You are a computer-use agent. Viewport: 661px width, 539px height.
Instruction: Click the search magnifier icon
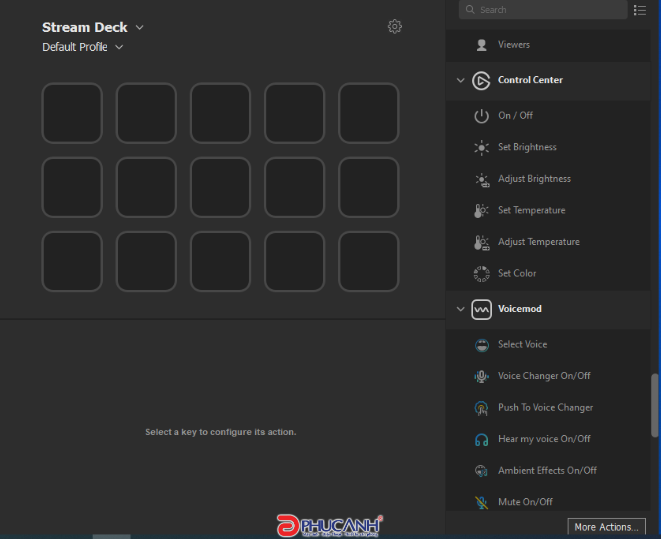(x=470, y=10)
